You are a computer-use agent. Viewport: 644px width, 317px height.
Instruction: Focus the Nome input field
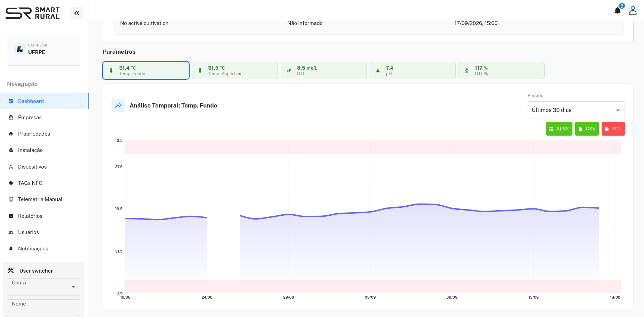pyautogui.click(x=43, y=308)
